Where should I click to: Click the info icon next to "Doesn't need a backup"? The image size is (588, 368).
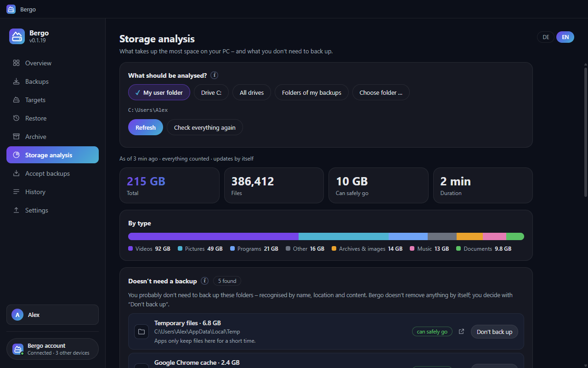tap(205, 281)
